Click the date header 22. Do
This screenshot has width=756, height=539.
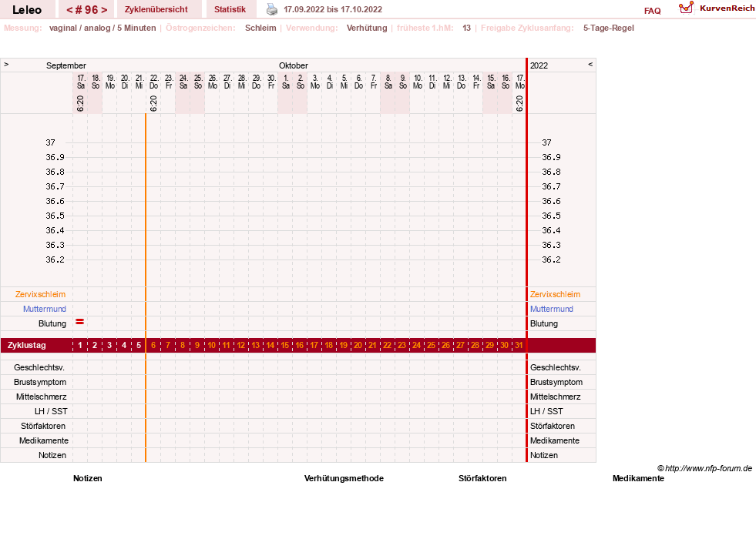coord(154,82)
